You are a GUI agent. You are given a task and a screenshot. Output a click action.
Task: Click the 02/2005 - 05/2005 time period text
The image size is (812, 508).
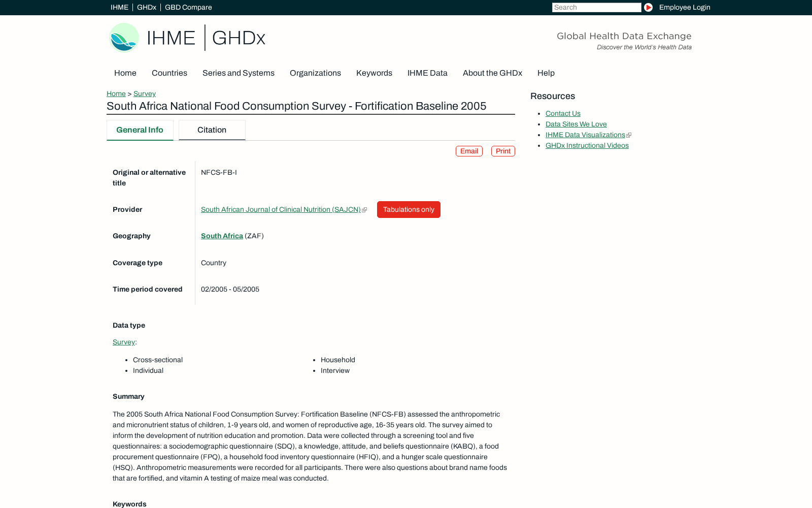(x=230, y=289)
